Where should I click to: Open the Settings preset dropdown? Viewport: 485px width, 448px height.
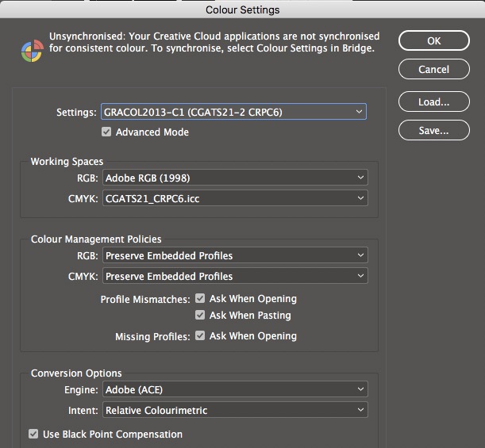234,112
